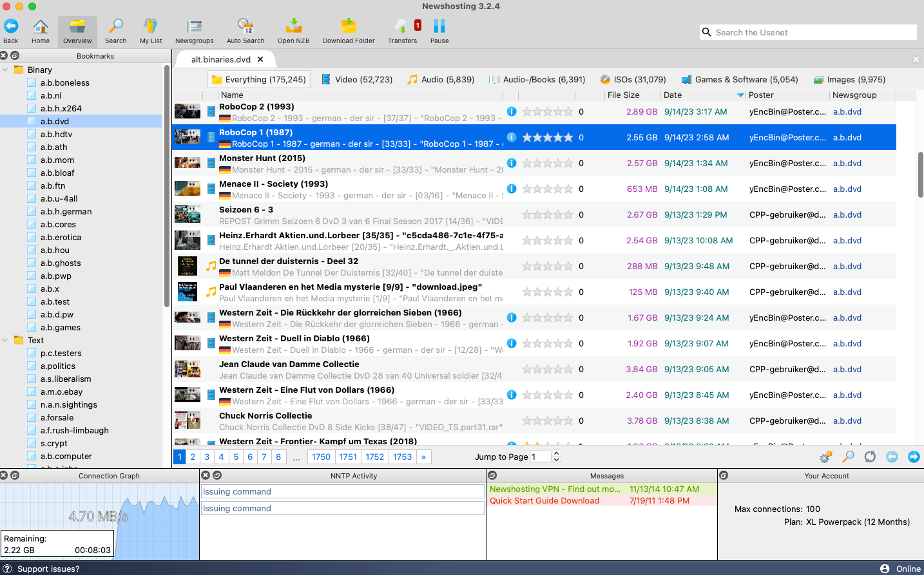Select a.b.boneless in sidebar
Viewport: 924px width, 575px height.
click(64, 82)
